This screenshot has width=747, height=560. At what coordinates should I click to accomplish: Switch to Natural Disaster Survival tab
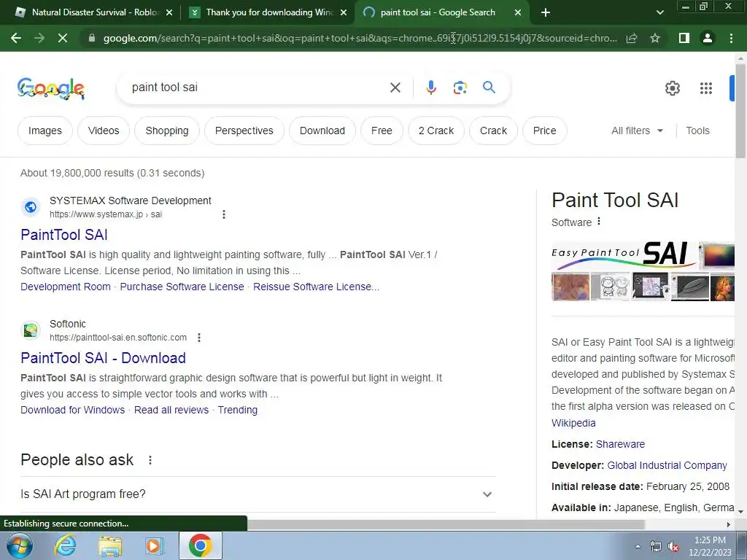click(93, 12)
